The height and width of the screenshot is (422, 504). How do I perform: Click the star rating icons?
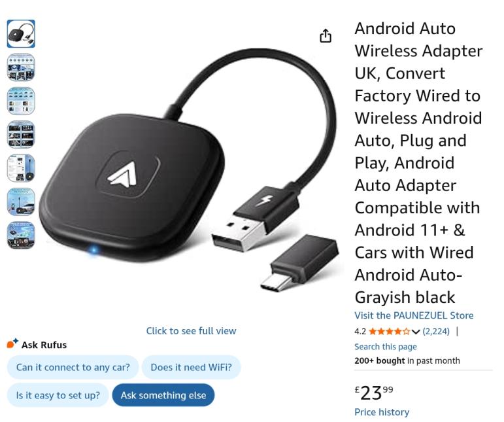click(x=389, y=331)
